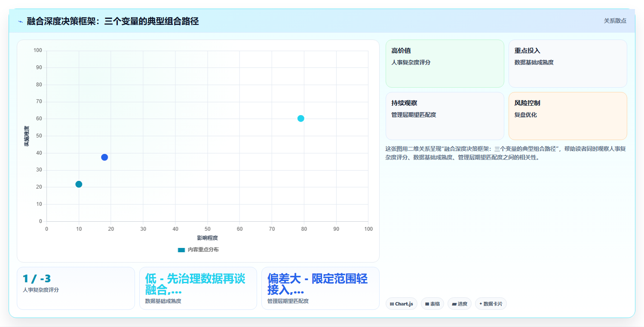
Task: Click 人事复杂度评分 label under 1 / -3
Action: tap(41, 290)
